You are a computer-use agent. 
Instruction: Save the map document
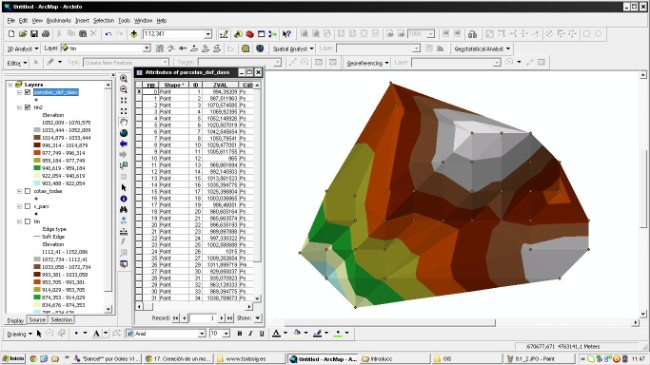34,34
